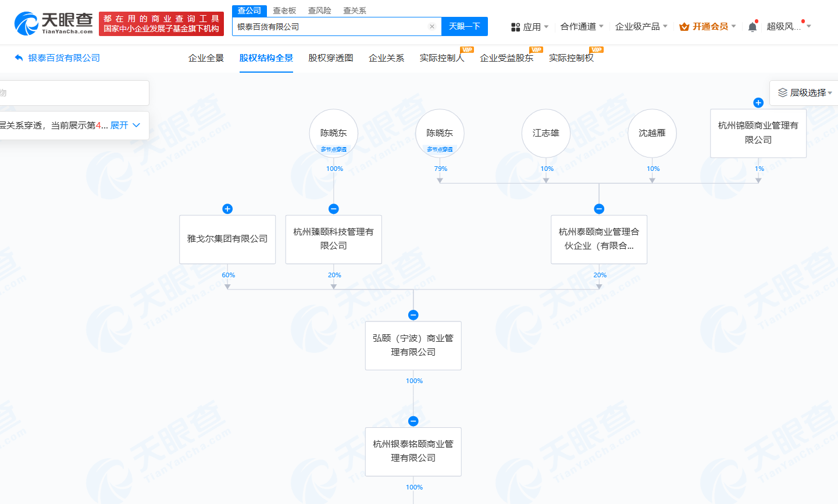Expand the 展开 relationship panel
The width and height of the screenshot is (838, 504).
(125, 125)
